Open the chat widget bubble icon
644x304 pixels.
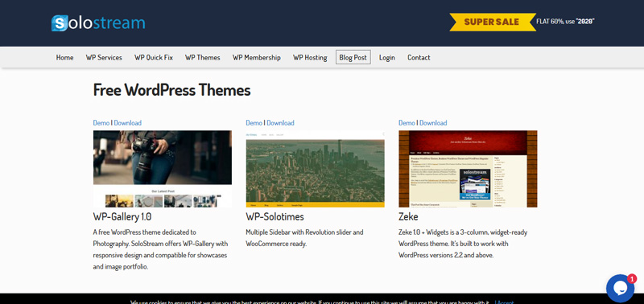click(620, 289)
